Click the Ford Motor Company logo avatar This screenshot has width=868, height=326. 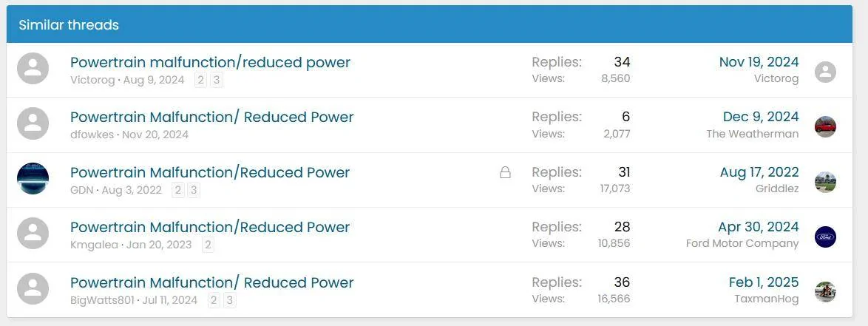[825, 237]
